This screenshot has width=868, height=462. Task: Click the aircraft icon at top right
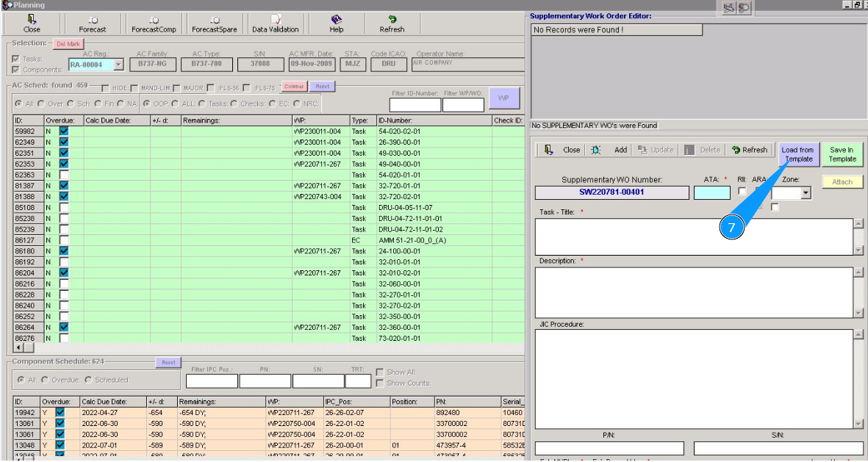(728, 8)
